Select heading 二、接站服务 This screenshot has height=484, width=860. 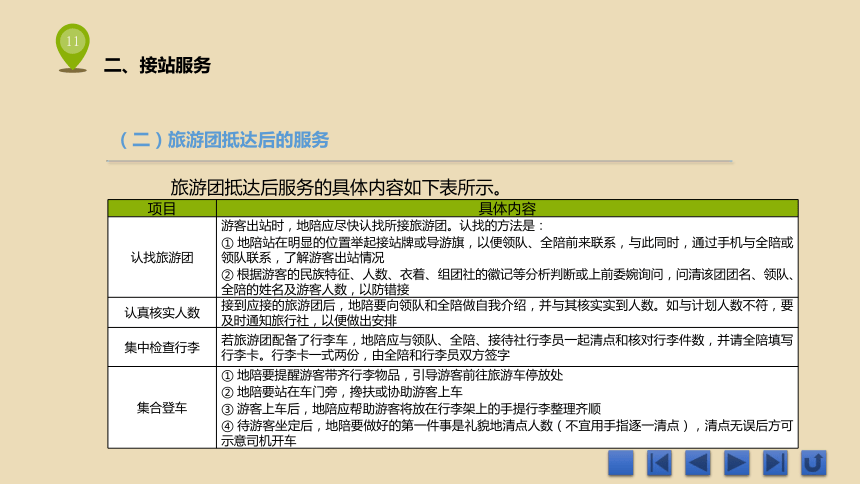point(157,65)
